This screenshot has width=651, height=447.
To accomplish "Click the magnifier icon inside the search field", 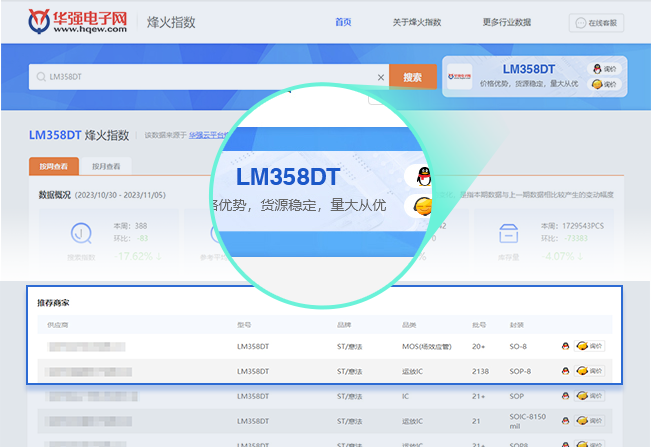I will tap(40, 77).
